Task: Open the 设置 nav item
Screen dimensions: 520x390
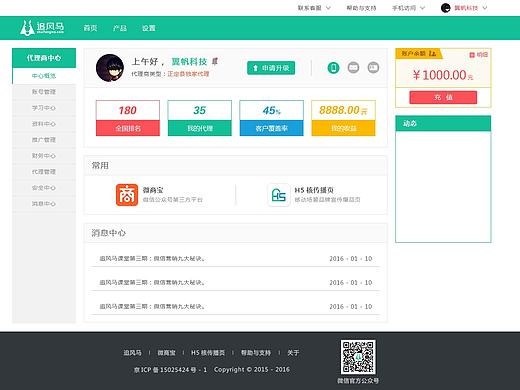Action: pos(149,28)
